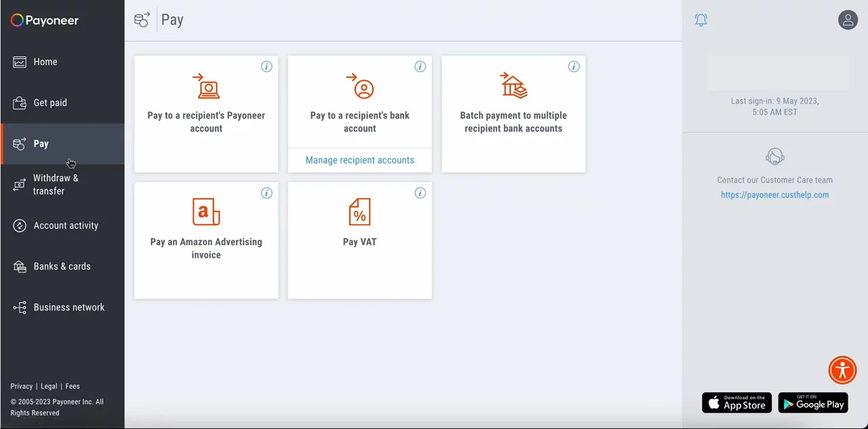Select Pay to a recipient's Payoneer account card
868x429 pixels.
click(206, 114)
